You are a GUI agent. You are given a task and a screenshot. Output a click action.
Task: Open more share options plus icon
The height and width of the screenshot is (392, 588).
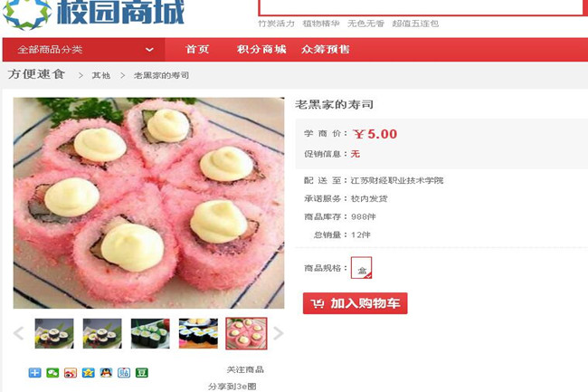[35, 372]
